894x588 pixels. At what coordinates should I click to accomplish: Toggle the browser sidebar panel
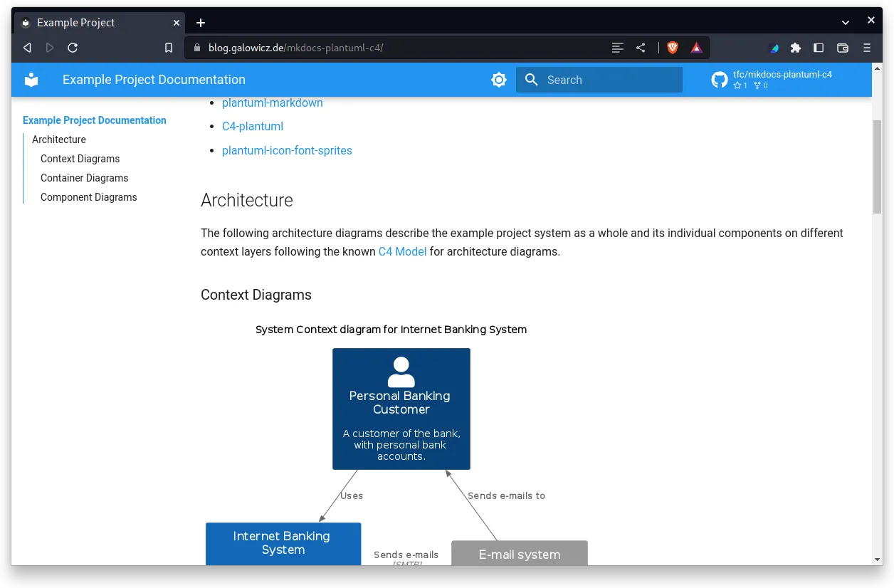[x=818, y=48]
